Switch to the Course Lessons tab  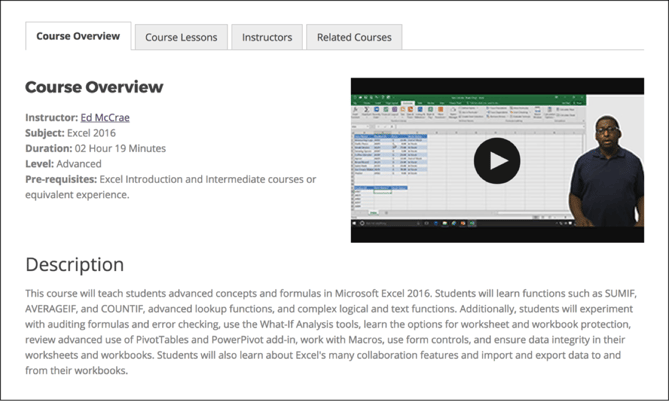click(x=181, y=37)
